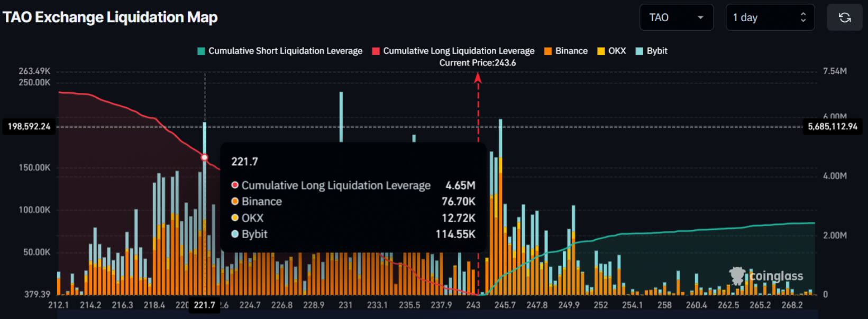Click the refresh chart icon
The width and height of the screenshot is (868, 319).
tap(845, 17)
